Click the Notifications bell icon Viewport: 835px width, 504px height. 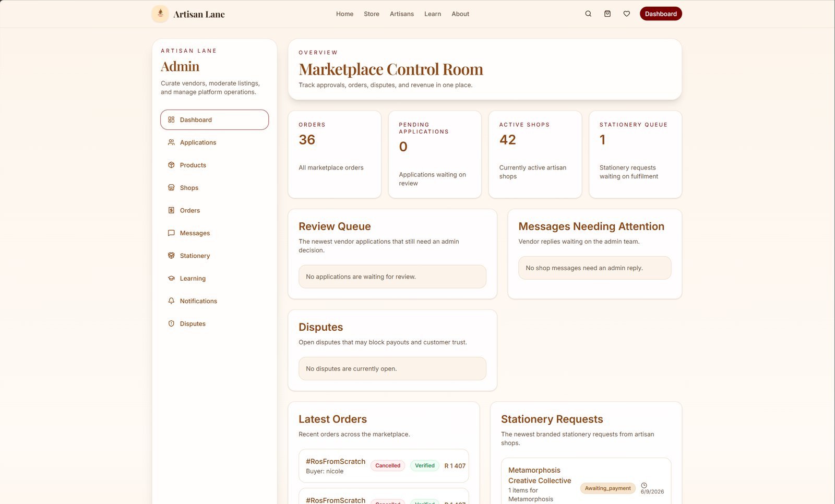tap(171, 301)
